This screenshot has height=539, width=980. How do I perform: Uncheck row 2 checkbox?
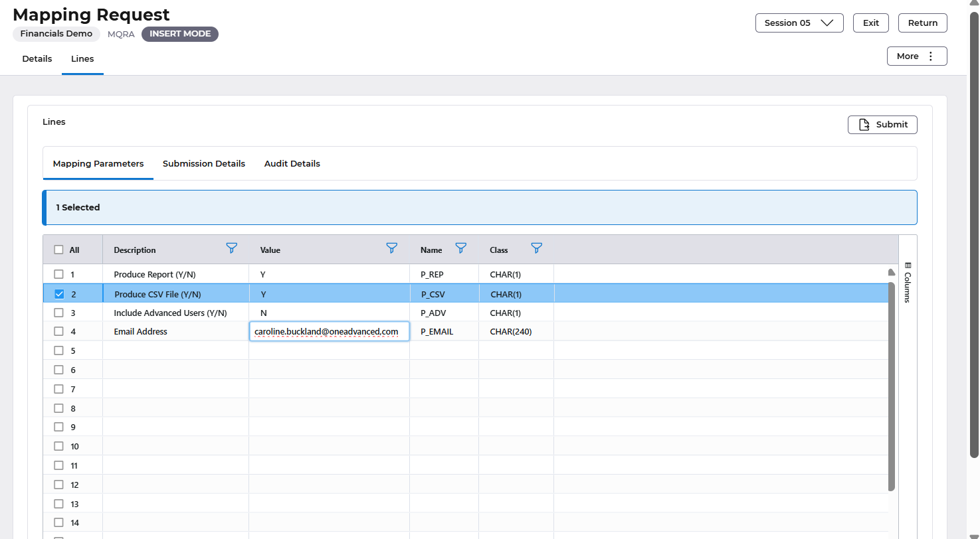point(58,293)
